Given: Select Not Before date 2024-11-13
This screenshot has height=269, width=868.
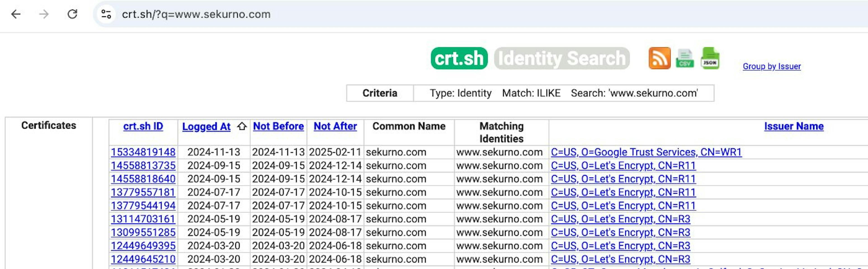Looking at the screenshot, I should (x=278, y=152).
